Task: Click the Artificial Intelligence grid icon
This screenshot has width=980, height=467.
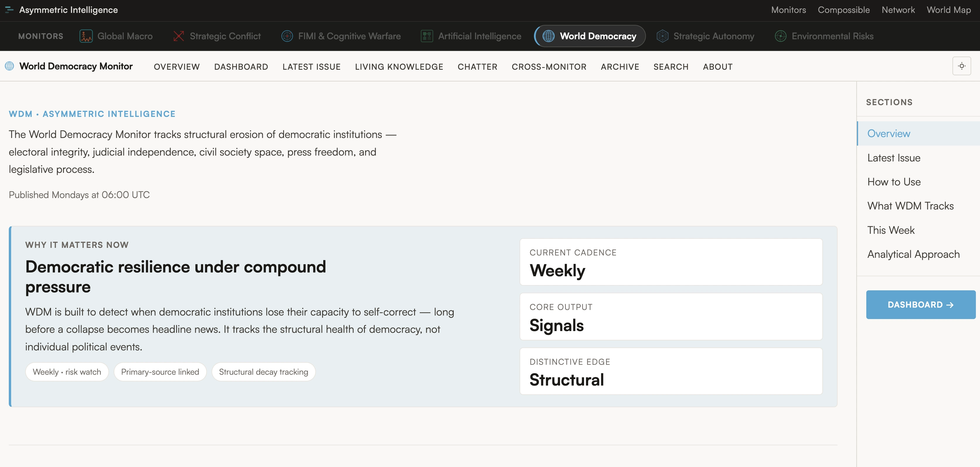Action: click(x=427, y=36)
